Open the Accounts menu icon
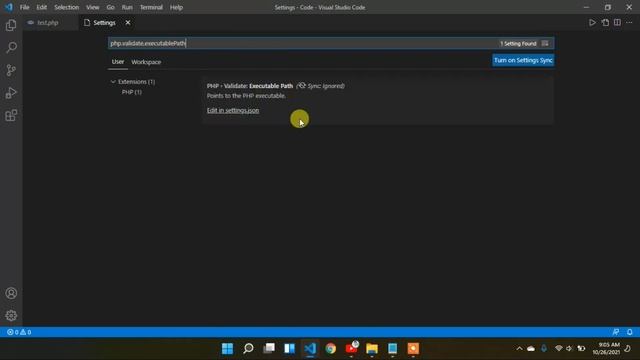This screenshot has width=640, height=360. pyautogui.click(x=11, y=293)
